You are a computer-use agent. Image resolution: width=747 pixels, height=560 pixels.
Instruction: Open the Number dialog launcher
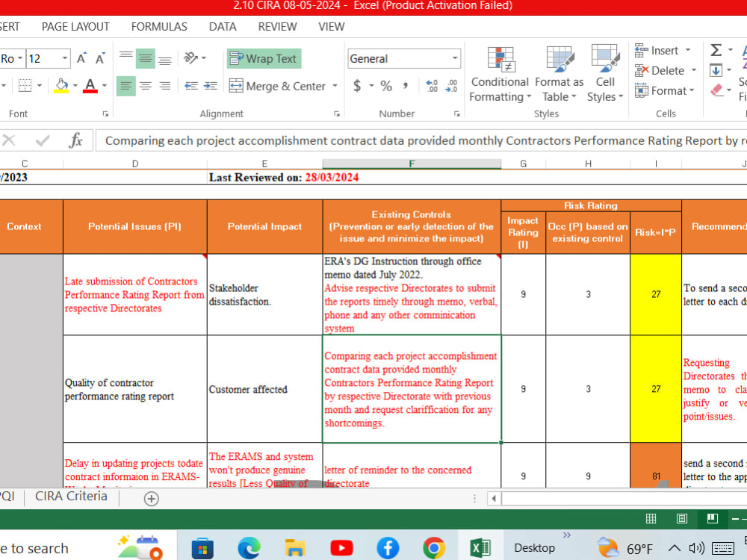coord(456,113)
